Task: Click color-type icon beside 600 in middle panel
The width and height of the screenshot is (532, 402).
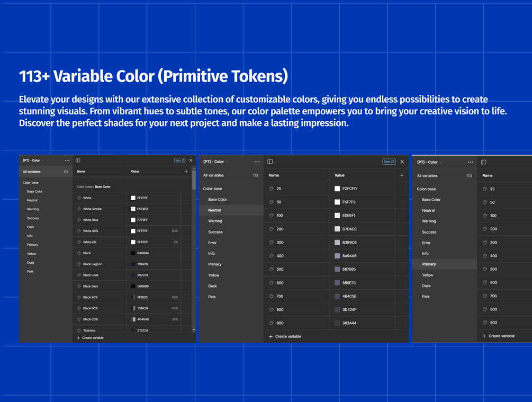Action: click(x=271, y=282)
